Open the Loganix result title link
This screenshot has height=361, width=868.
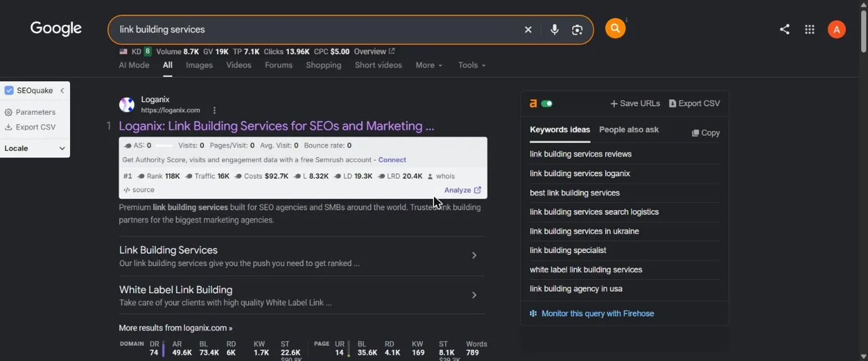tap(277, 126)
